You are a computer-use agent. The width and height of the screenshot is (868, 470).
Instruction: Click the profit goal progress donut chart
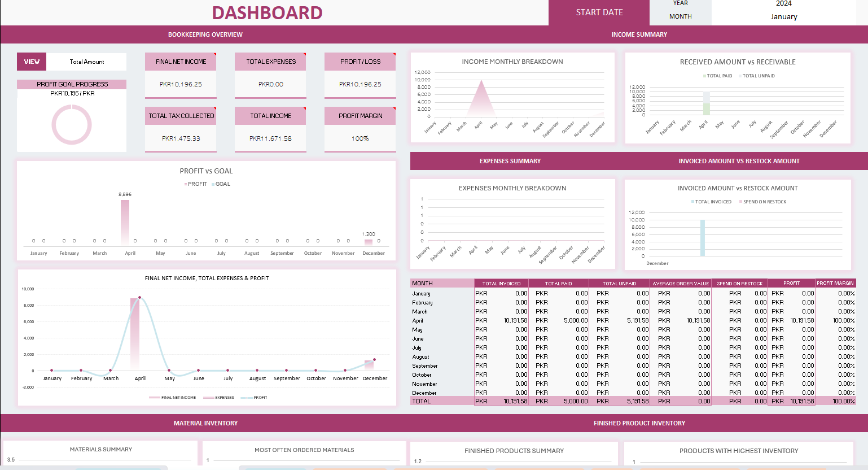point(72,124)
